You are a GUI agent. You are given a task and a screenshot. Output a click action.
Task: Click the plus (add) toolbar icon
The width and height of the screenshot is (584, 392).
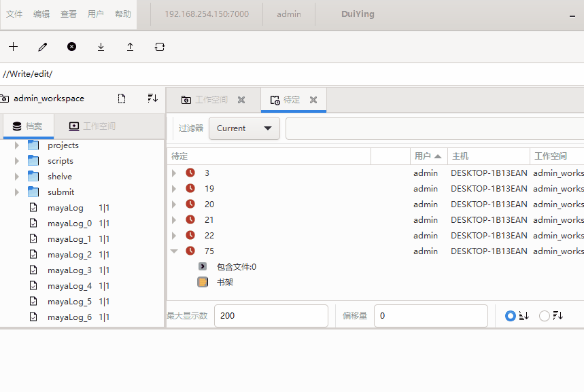click(x=14, y=47)
